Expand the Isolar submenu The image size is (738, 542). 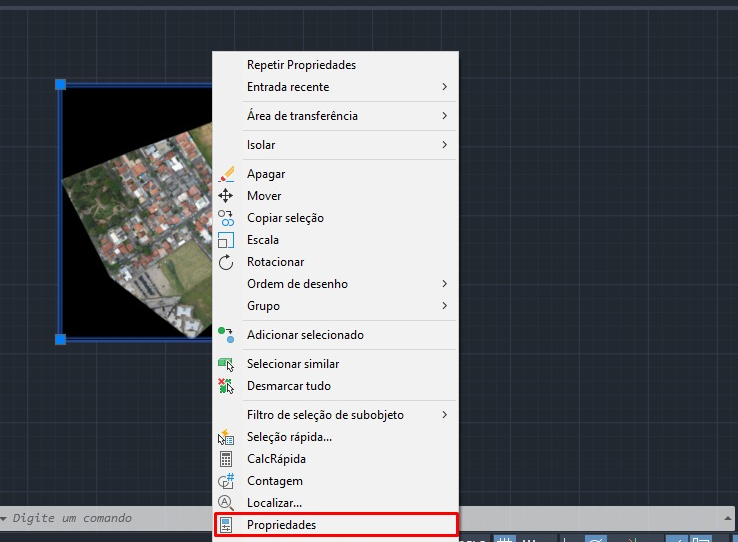pyautogui.click(x=336, y=145)
